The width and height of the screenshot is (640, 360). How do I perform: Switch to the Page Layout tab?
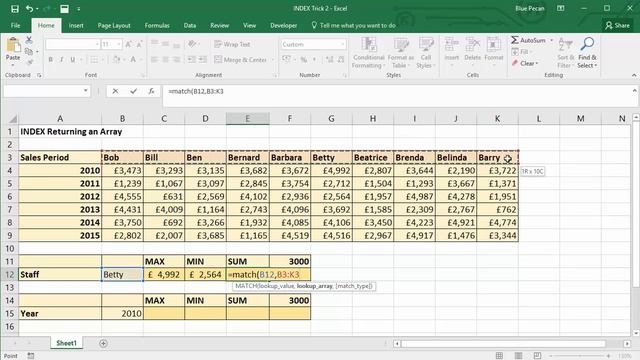114,25
